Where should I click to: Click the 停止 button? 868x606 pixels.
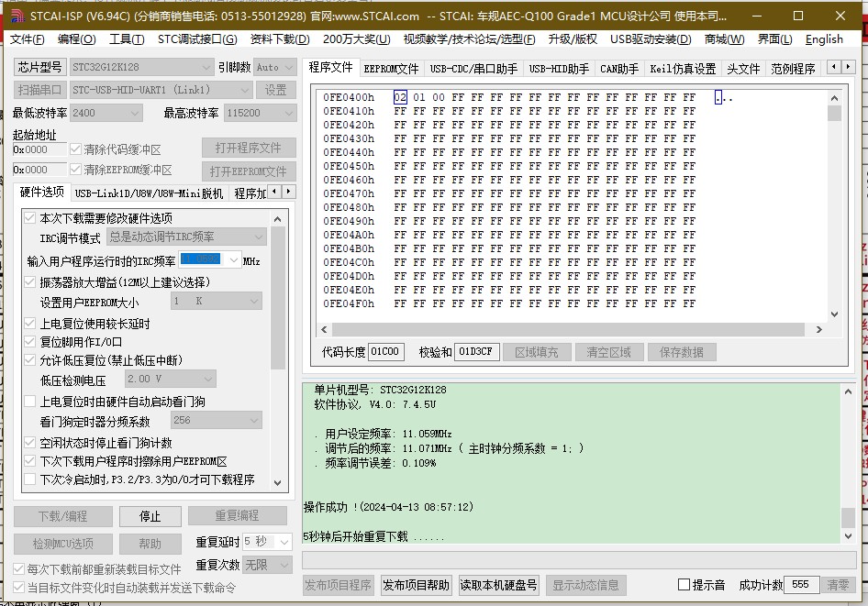coord(150,516)
